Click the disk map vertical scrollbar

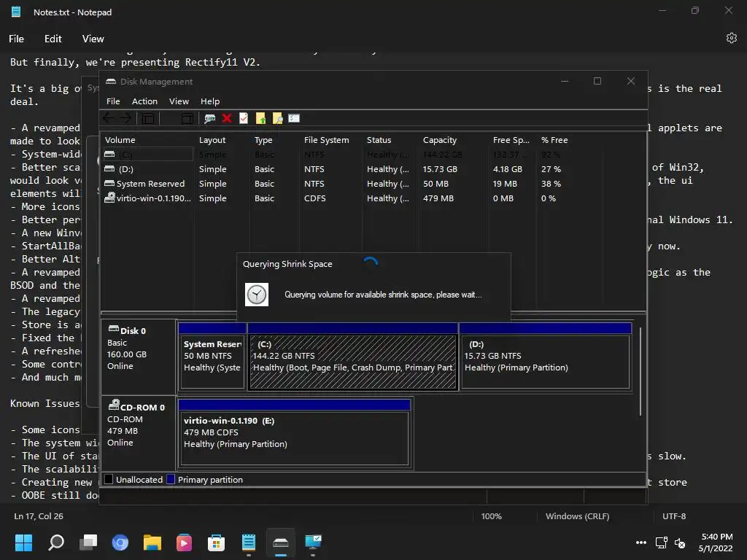point(640,371)
